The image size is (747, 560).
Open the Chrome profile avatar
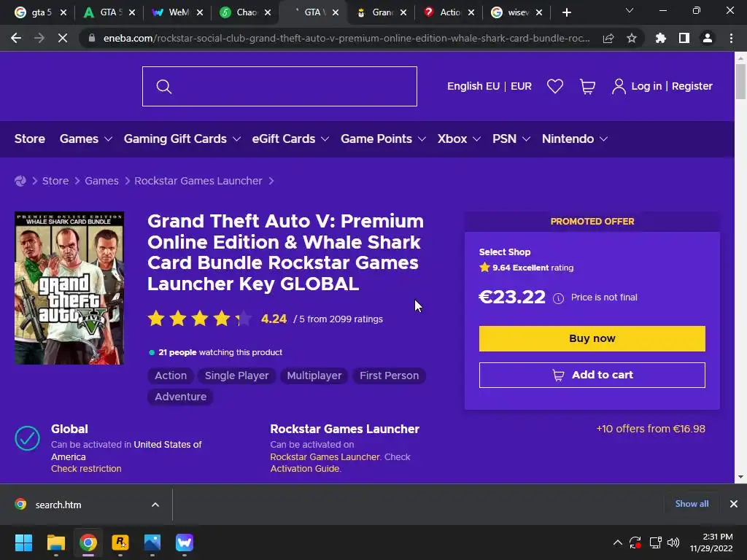click(708, 38)
